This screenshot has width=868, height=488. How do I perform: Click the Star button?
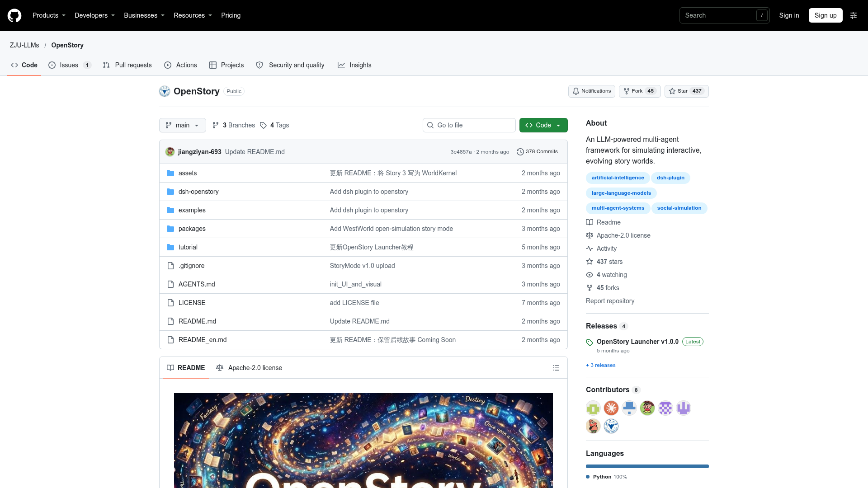click(x=686, y=91)
